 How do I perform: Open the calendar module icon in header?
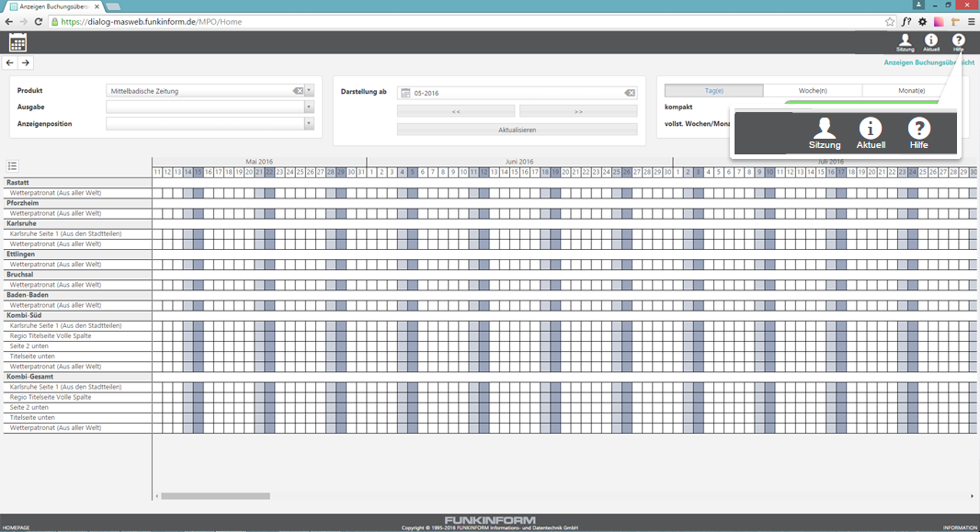17,42
